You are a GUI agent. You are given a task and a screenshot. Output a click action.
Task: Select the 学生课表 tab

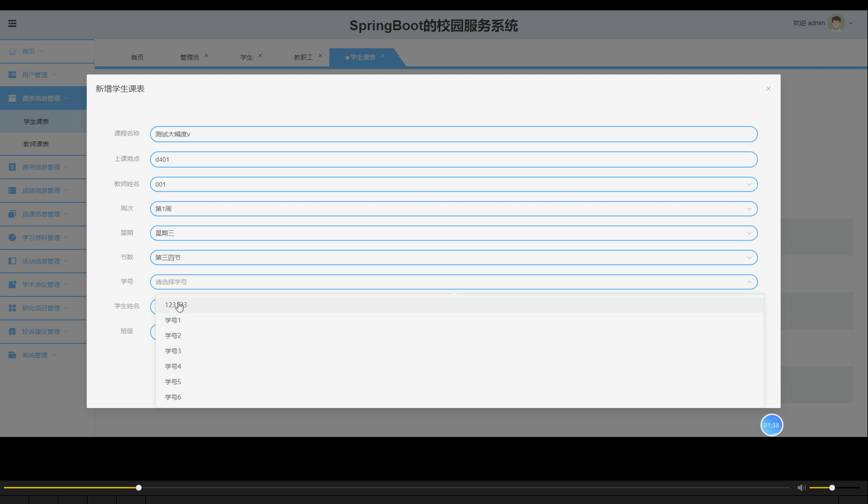click(x=362, y=57)
